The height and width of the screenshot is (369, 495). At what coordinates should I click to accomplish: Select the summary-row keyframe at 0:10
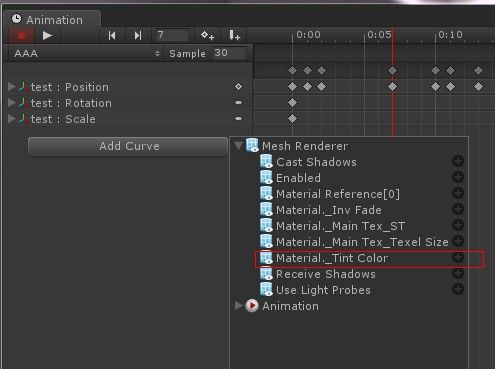coord(435,70)
